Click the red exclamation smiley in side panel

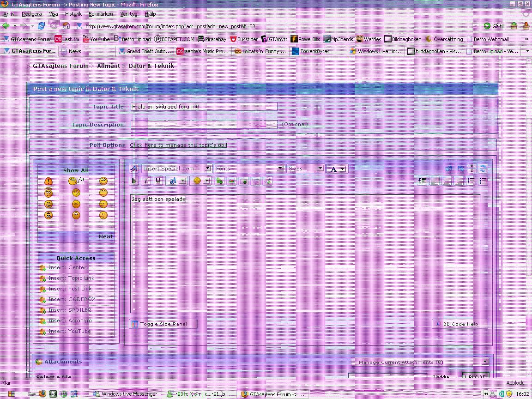pyautogui.click(x=48, y=181)
